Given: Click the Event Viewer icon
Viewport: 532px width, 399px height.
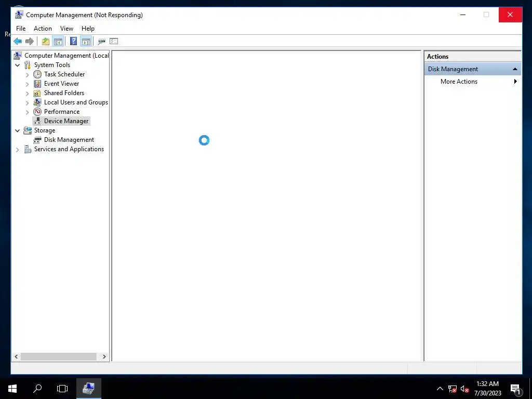Looking at the screenshot, I should click(37, 84).
